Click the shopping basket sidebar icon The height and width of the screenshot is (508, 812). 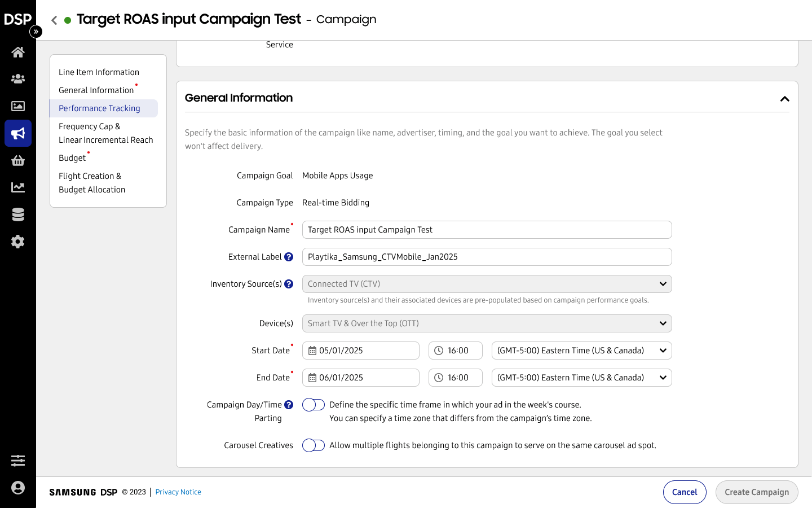click(18, 161)
